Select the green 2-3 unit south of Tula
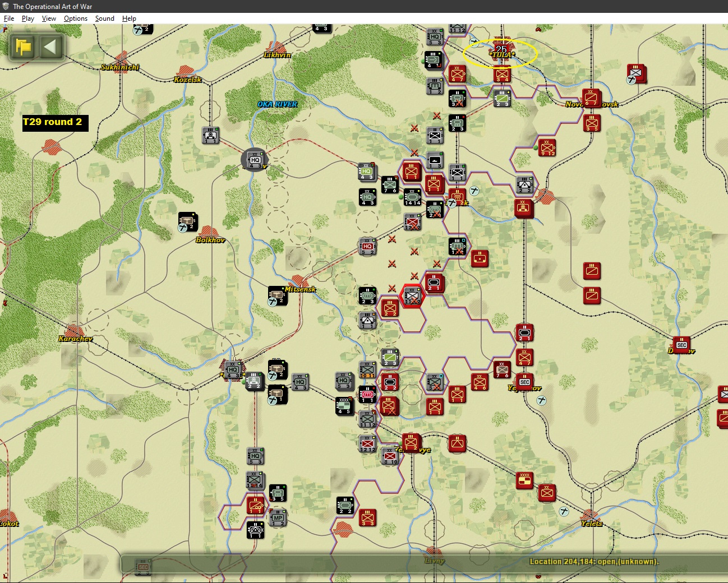 (x=502, y=98)
